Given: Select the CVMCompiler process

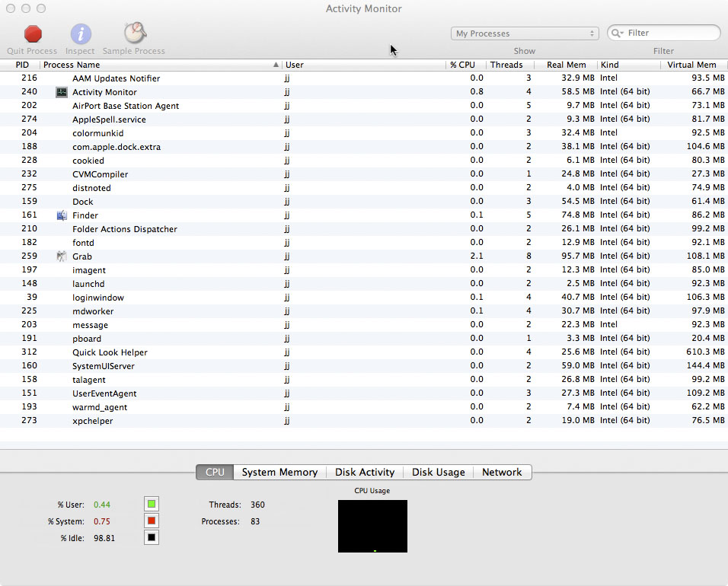Looking at the screenshot, I should [364, 174].
